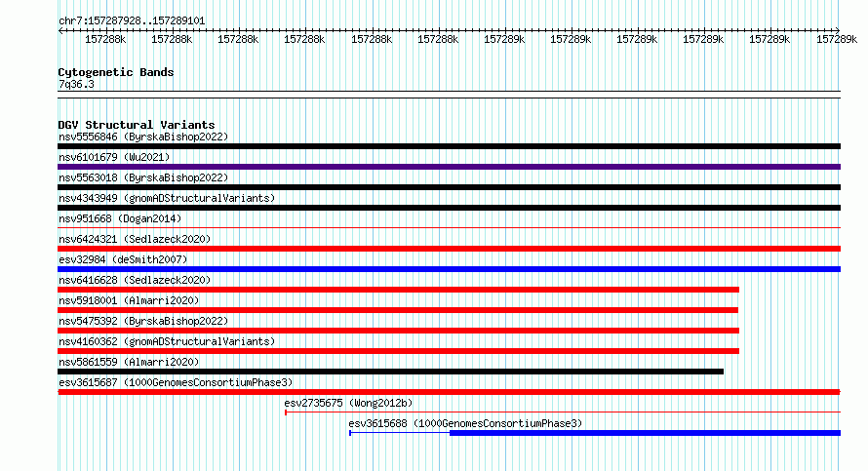Click the 7q36.3 band label
Viewport: 868px width, 471px height.
(x=76, y=84)
